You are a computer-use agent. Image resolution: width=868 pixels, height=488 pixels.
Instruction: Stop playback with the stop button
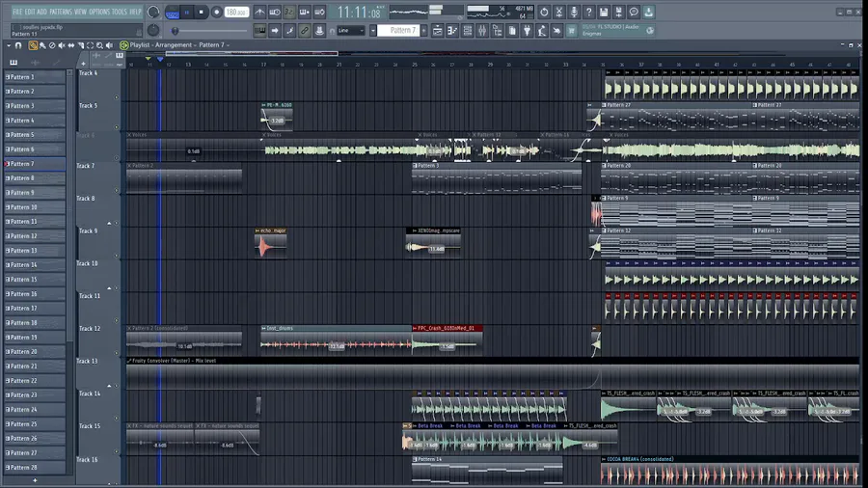[x=202, y=13]
